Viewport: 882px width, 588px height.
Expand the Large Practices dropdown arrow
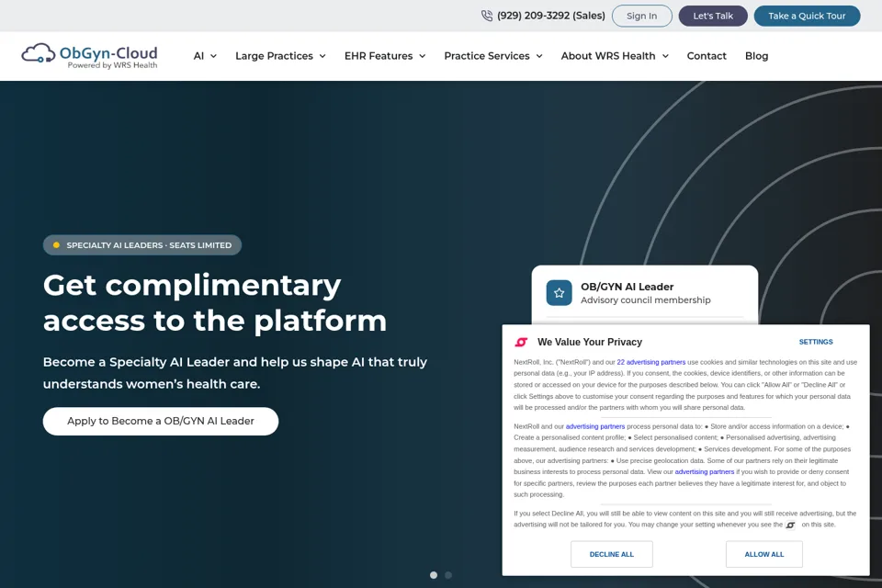(x=322, y=56)
